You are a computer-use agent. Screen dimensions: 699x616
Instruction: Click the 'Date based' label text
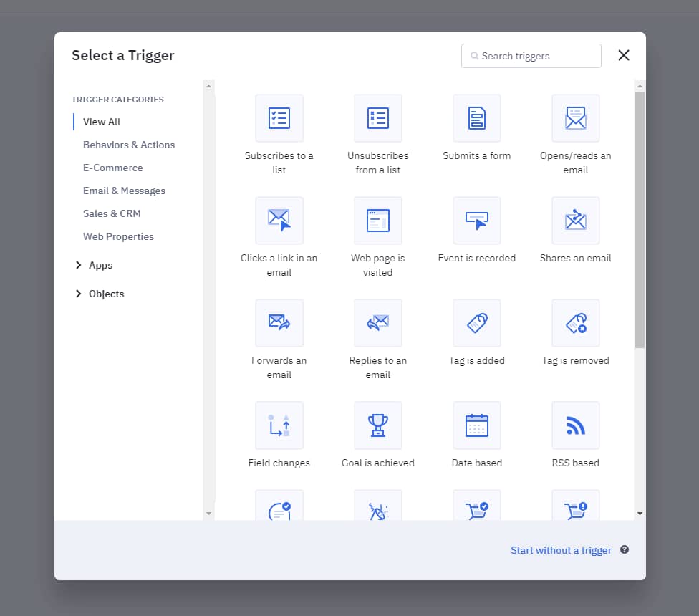(x=476, y=463)
